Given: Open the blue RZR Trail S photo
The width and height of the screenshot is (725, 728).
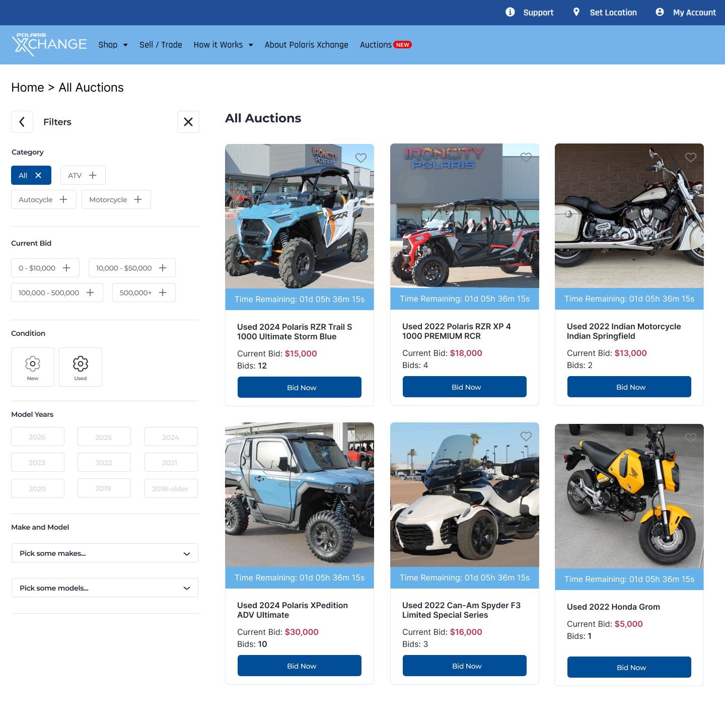Looking at the screenshot, I should 300,216.
